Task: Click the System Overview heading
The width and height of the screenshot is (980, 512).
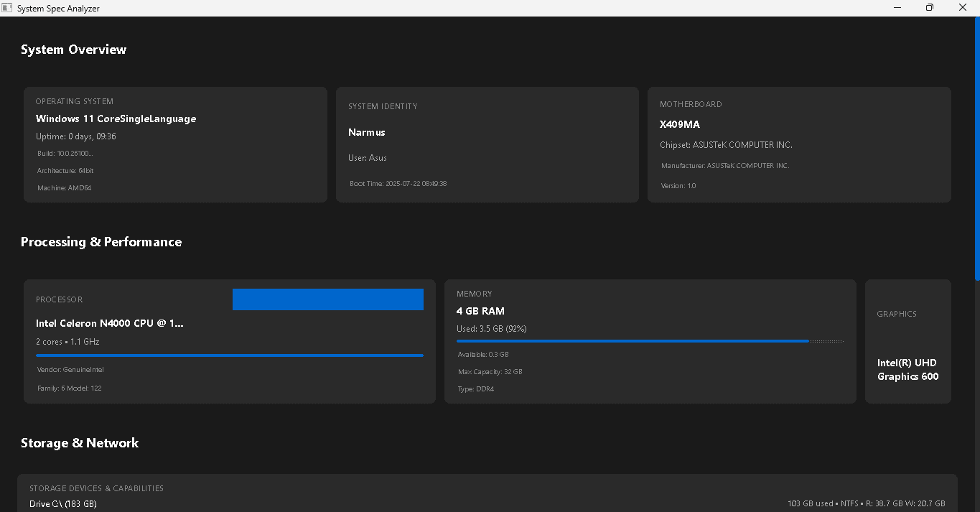Action: click(73, 50)
